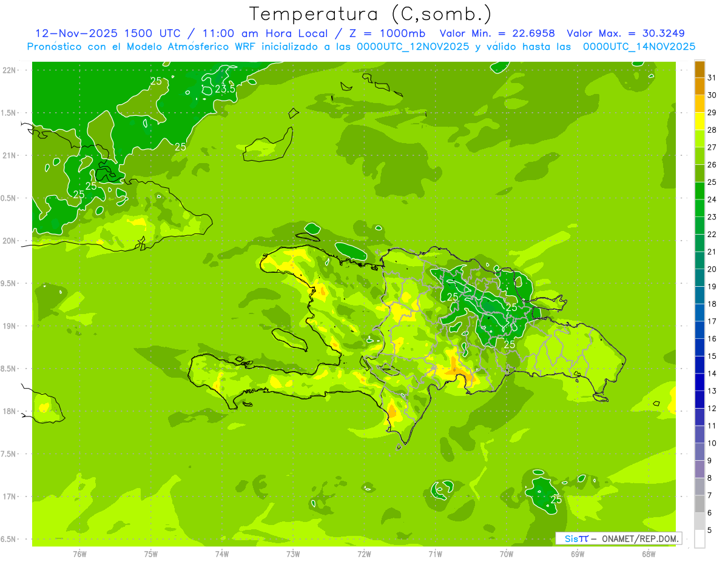This screenshot has width=728, height=562.
Task: Click the '23.5' contour label
Action: (225, 89)
